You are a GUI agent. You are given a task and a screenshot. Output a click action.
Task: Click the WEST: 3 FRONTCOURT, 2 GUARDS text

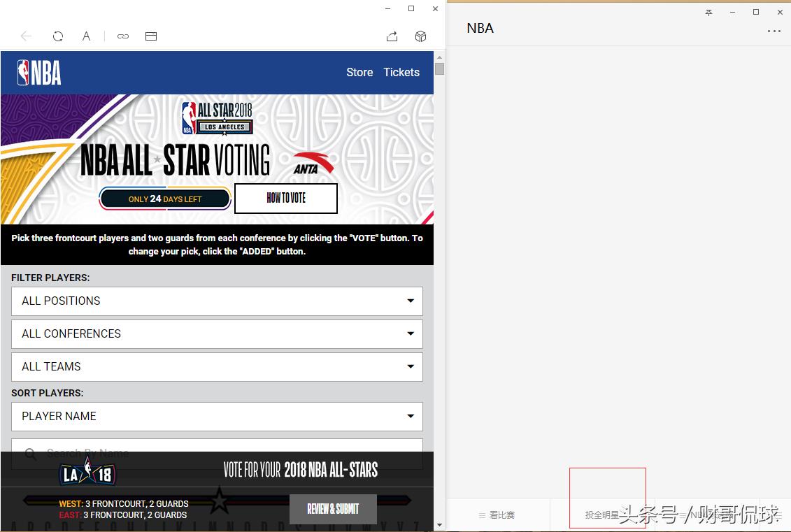(124, 504)
